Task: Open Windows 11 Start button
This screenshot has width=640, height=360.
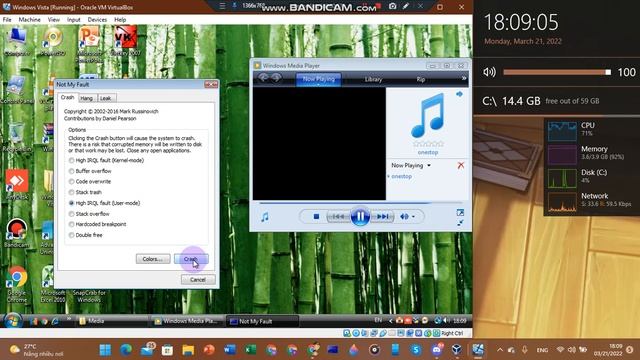Action: pos(105,350)
